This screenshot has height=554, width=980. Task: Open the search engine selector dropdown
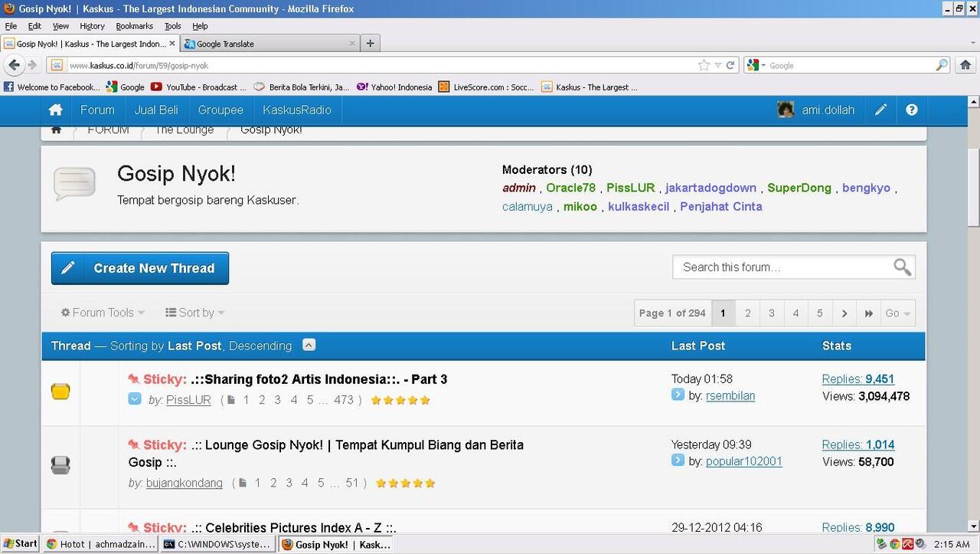(756, 65)
